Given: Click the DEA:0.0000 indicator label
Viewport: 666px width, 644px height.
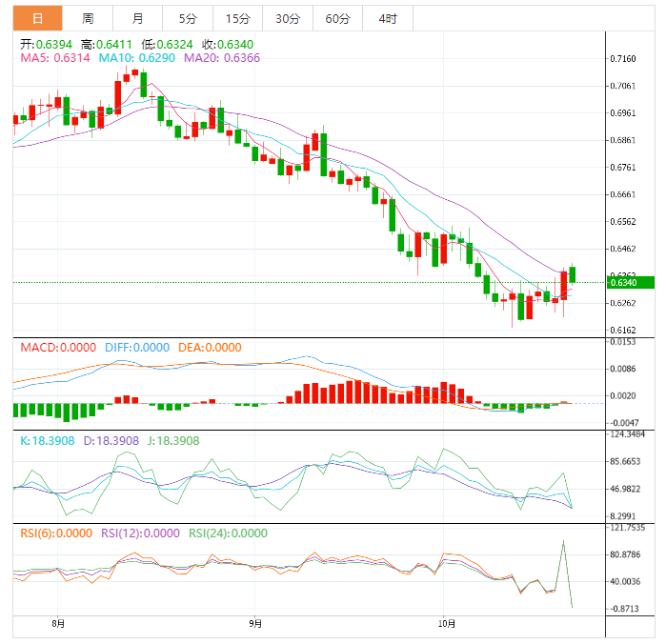Looking at the screenshot, I should [x=210, y=348].
